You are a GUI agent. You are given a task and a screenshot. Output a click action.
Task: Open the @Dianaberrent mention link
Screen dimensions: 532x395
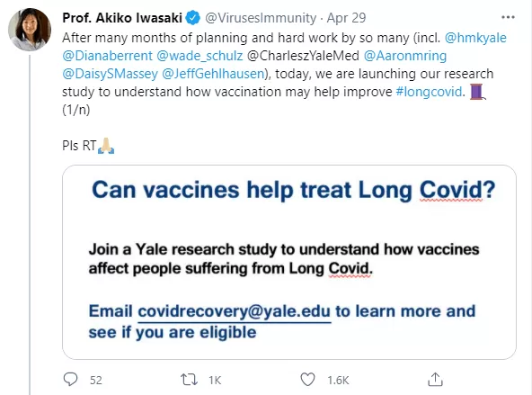click(108, 56)
